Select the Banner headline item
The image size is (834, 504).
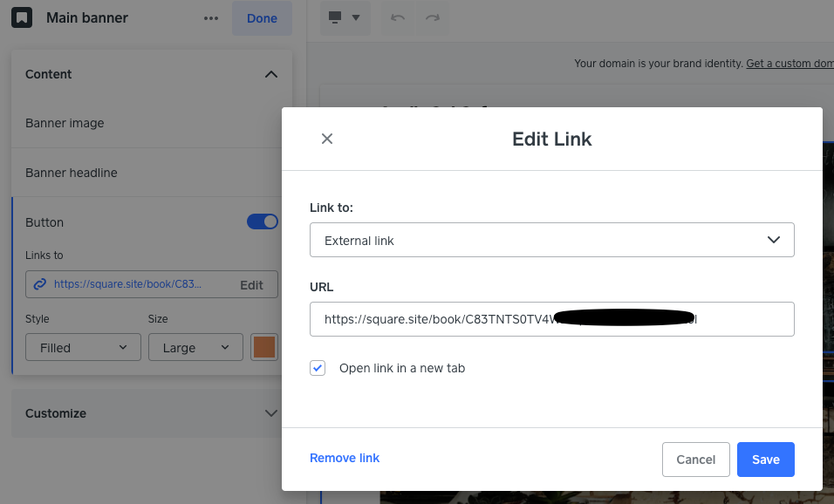click(x=71, y=173)
